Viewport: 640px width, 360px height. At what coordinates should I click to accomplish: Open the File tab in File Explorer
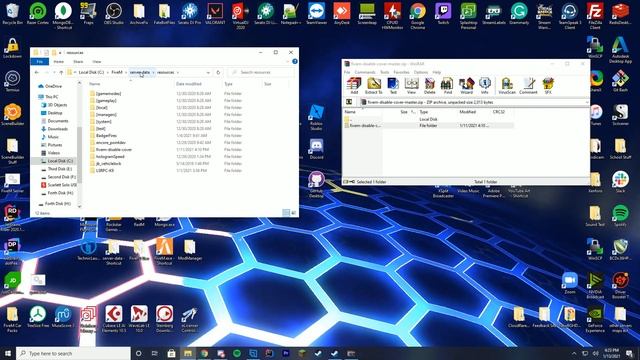coord(40,62)
